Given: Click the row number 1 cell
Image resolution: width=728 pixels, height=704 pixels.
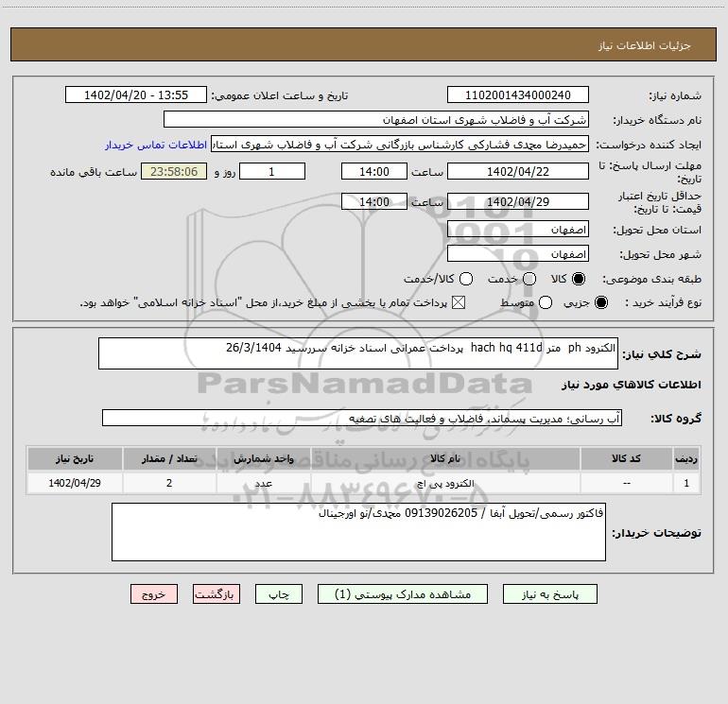Looking at the screenshot, I should [686, 483].
